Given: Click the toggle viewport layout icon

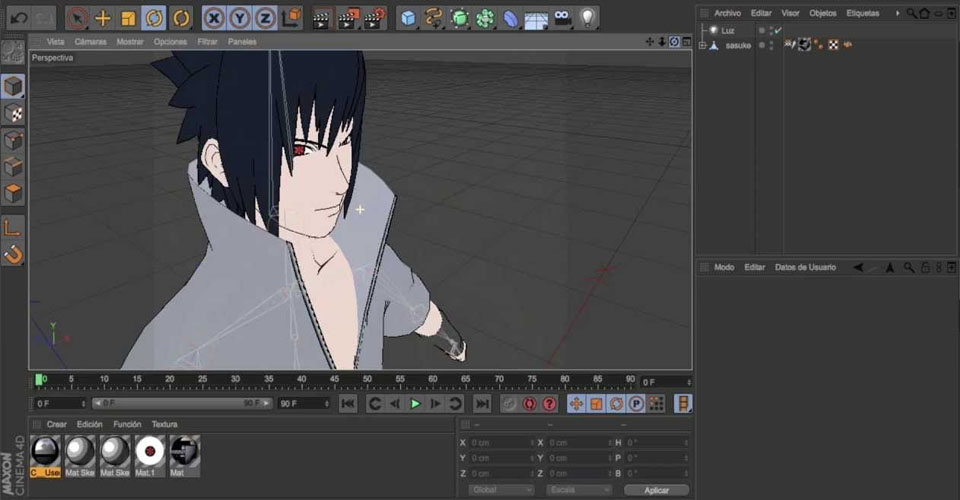Looking at the screenshot, I should click(x=686, y=42).
